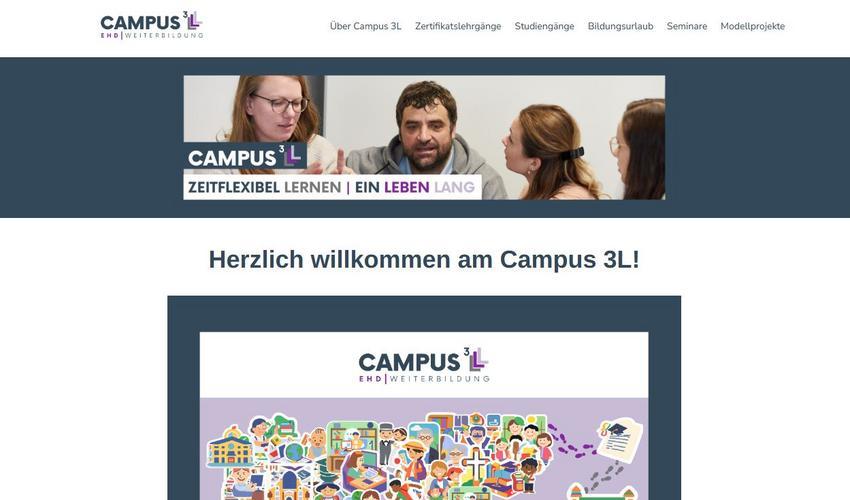Click the graduation diploma illustration icon
850x500 pixels.
tap(620, 439)
